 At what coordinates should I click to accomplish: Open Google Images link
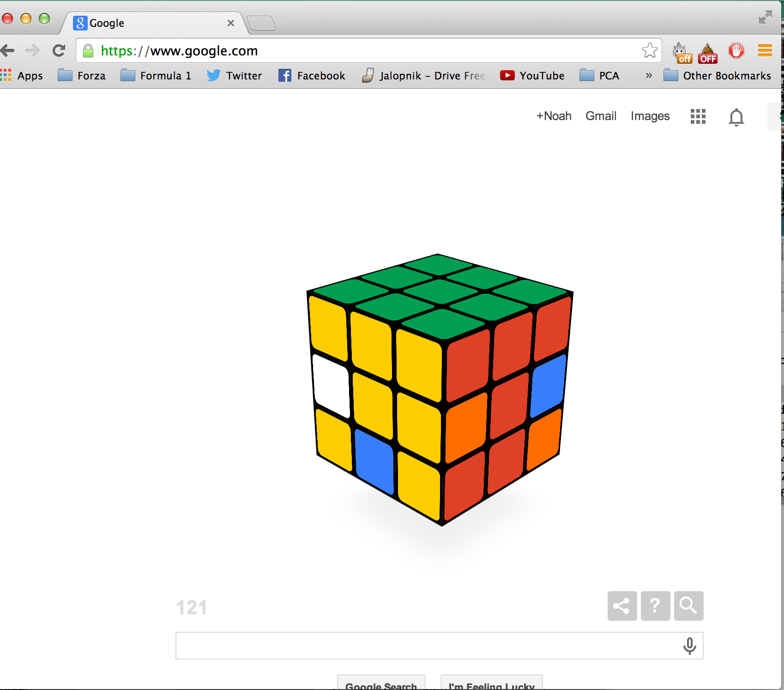point(650,116)
